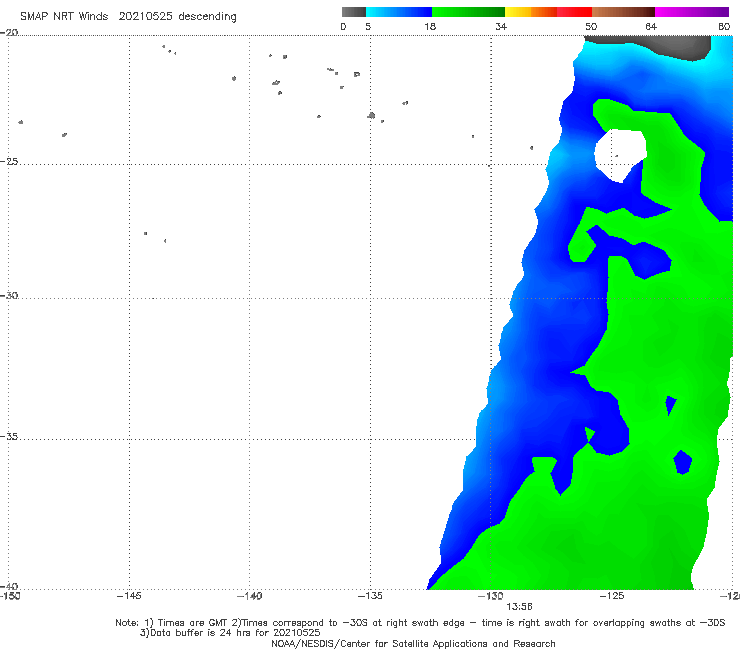Click the gray 0-5 color bar segment
This screenshot has width=740, height=650.
point(354,12)
